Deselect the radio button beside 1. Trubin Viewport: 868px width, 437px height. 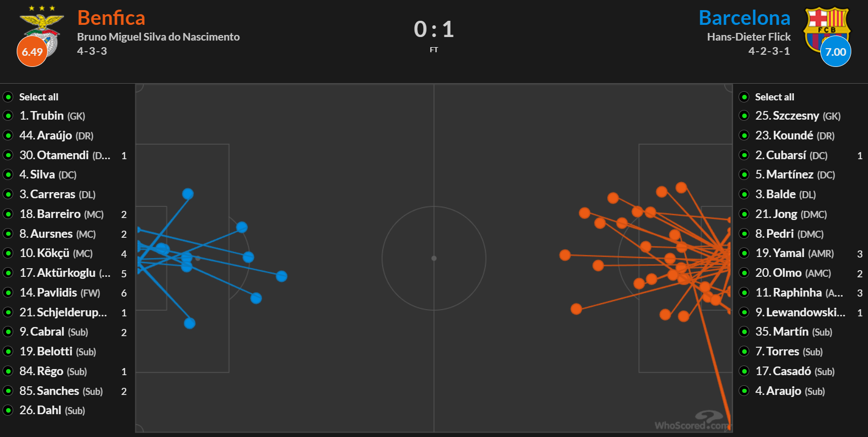8,116
